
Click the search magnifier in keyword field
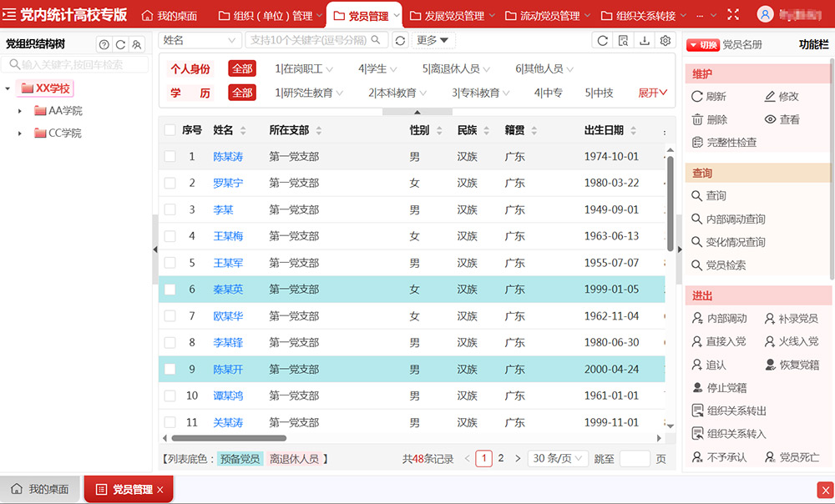click(376, 40)
